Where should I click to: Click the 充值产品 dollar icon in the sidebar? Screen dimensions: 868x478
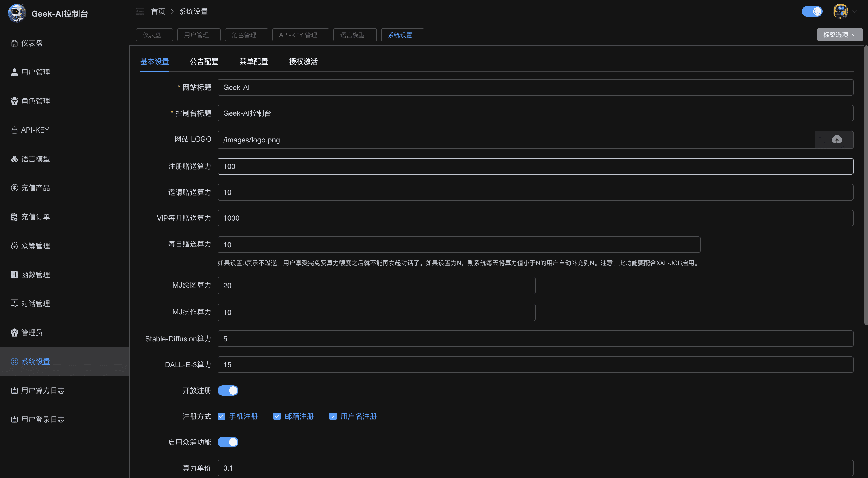14,188
